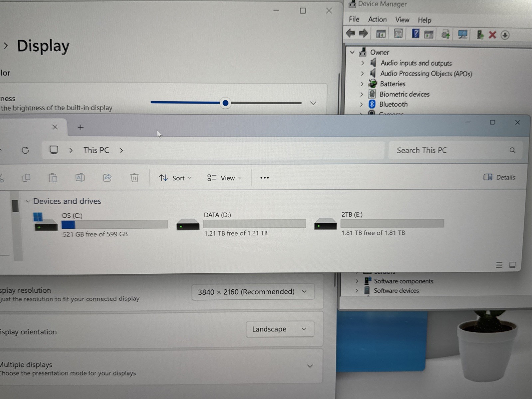The image size is (532, 399).
Task: Select Audio Processing Objects (APOs) item
Action: (x=426, y=74)
